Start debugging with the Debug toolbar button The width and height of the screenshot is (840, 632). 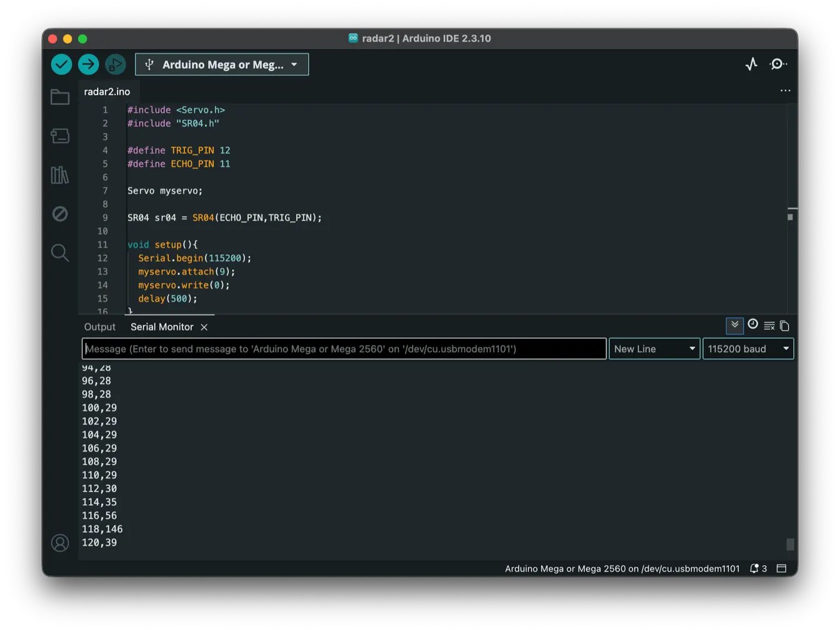[115, 64]
